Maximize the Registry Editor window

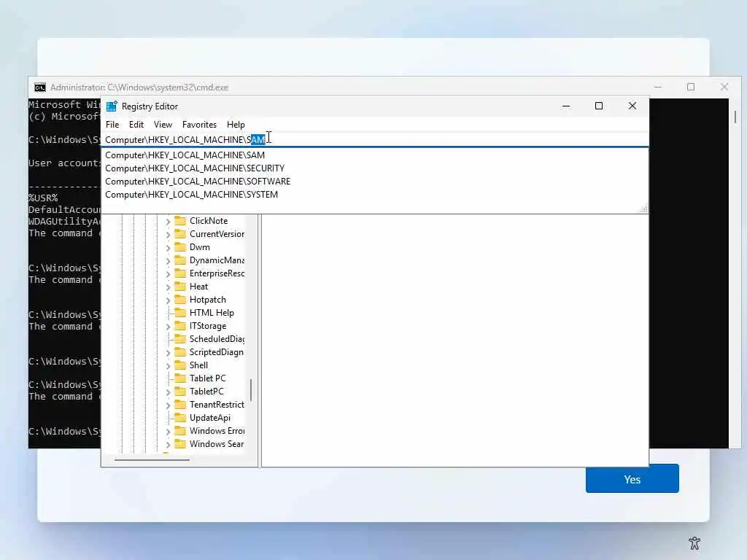click(599, 106)
